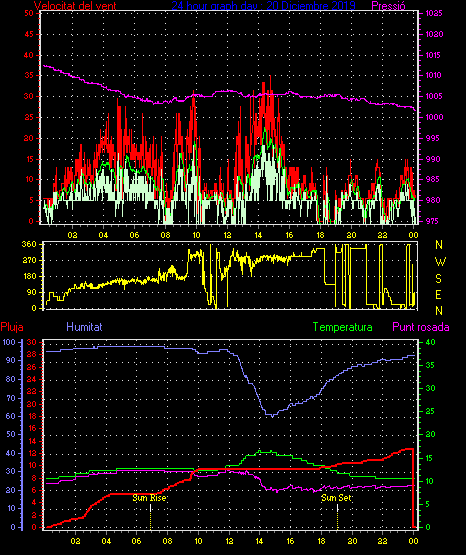Click the blue 90 humidity axis value

coord(11,360)
